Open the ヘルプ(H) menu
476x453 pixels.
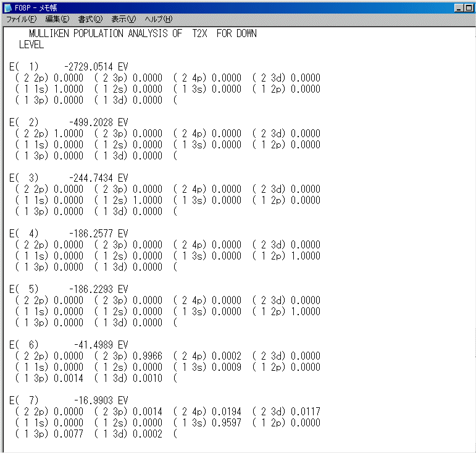tap(159, 20)
